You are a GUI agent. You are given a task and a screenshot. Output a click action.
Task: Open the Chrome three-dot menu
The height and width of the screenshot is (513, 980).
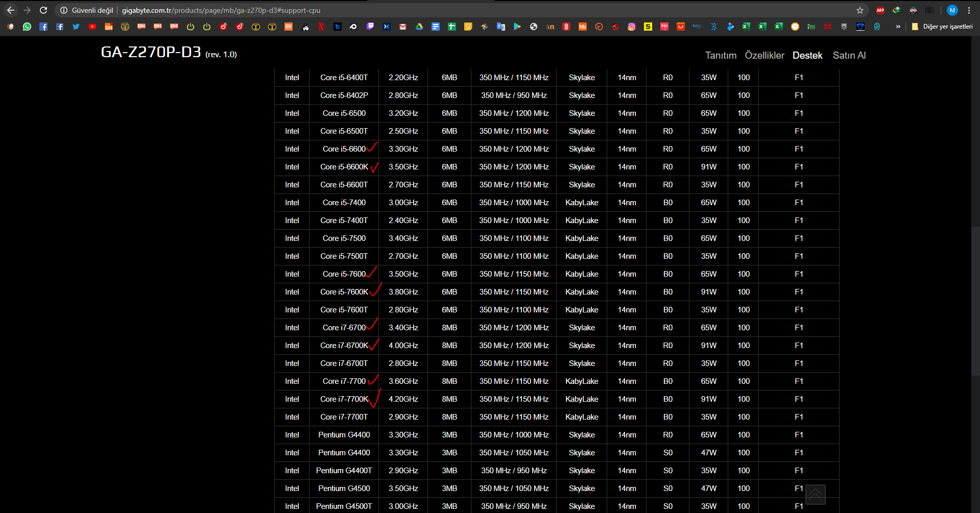(x=969, y=10)
